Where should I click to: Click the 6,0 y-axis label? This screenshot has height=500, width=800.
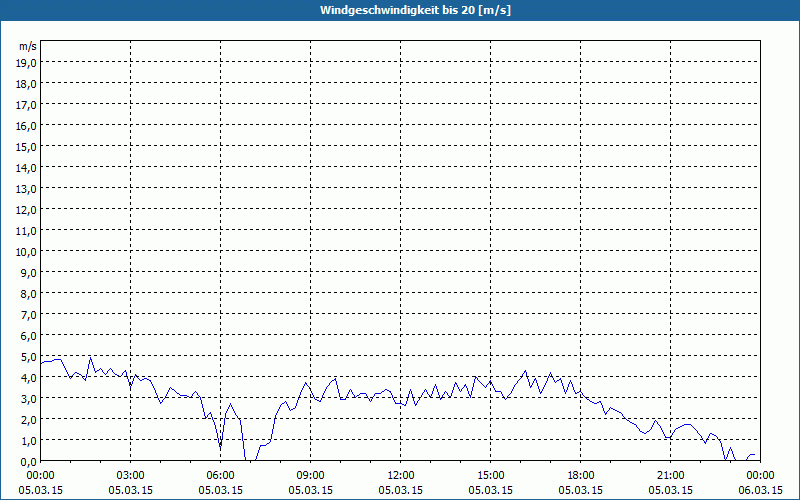[29, 336]
